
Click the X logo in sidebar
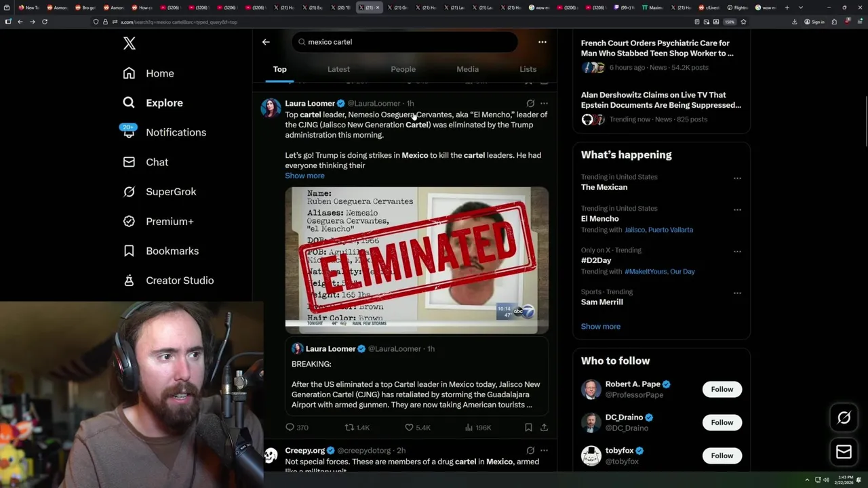(x=130, y=43)
